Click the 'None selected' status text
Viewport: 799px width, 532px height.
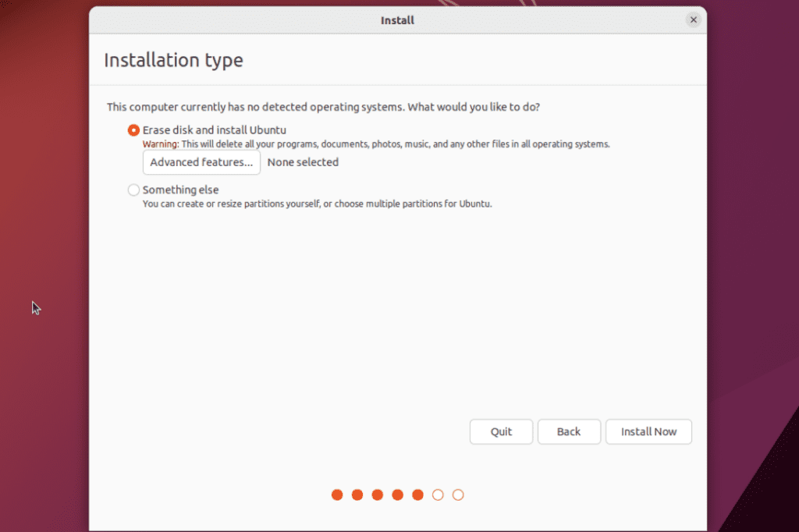pos(303,162)
